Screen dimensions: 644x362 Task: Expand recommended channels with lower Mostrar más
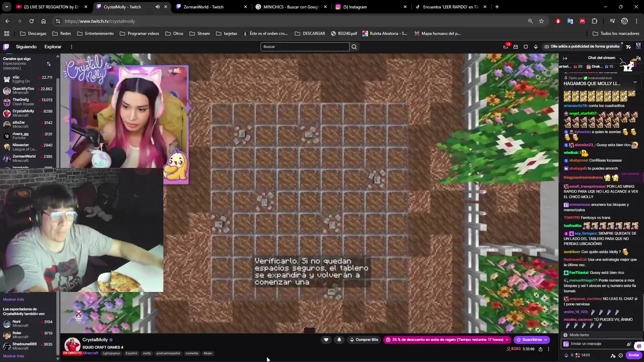pyautogui.click(x=13, y=356)
